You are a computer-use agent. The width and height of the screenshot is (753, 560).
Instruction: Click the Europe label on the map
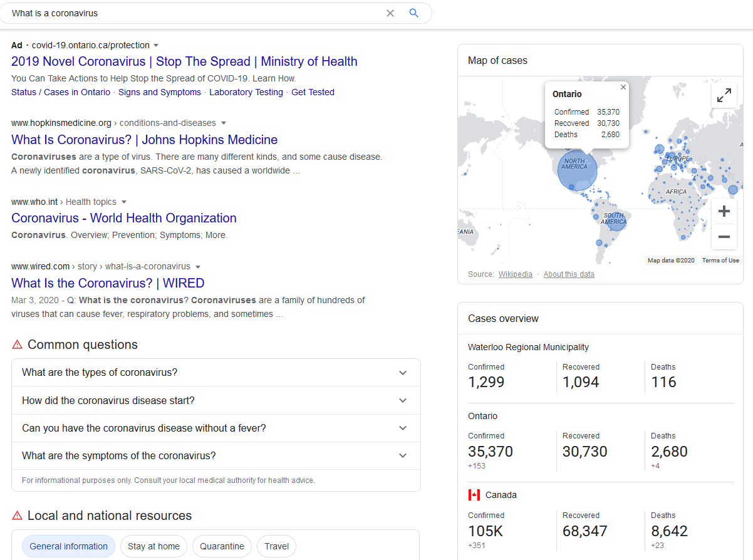677,158
